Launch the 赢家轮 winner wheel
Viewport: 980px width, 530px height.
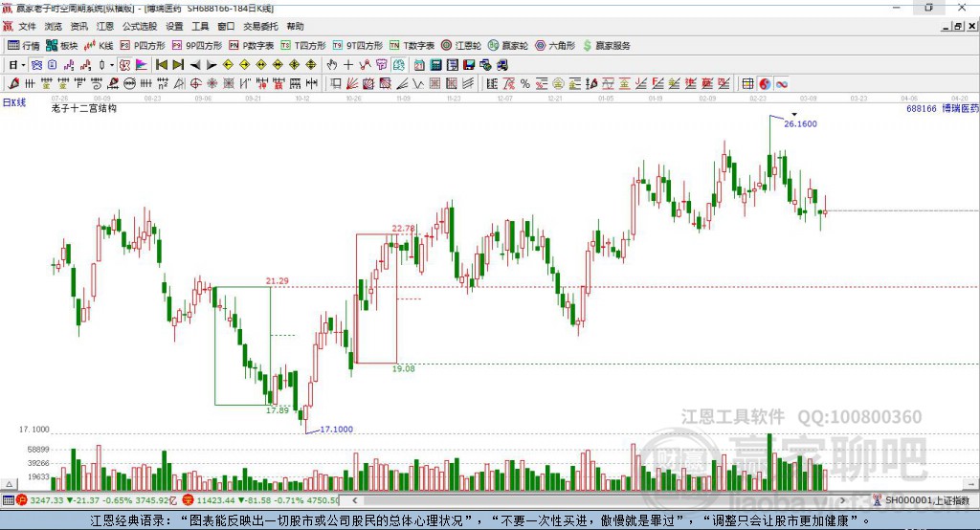508,46
